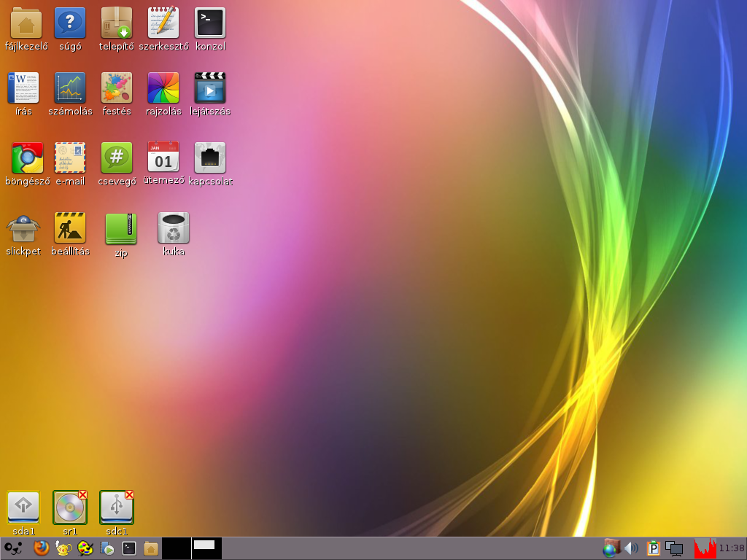This screenshot has width=747, height=560.
Task: Open the szerkesztő text editor icon
Action: coord(163,23)
